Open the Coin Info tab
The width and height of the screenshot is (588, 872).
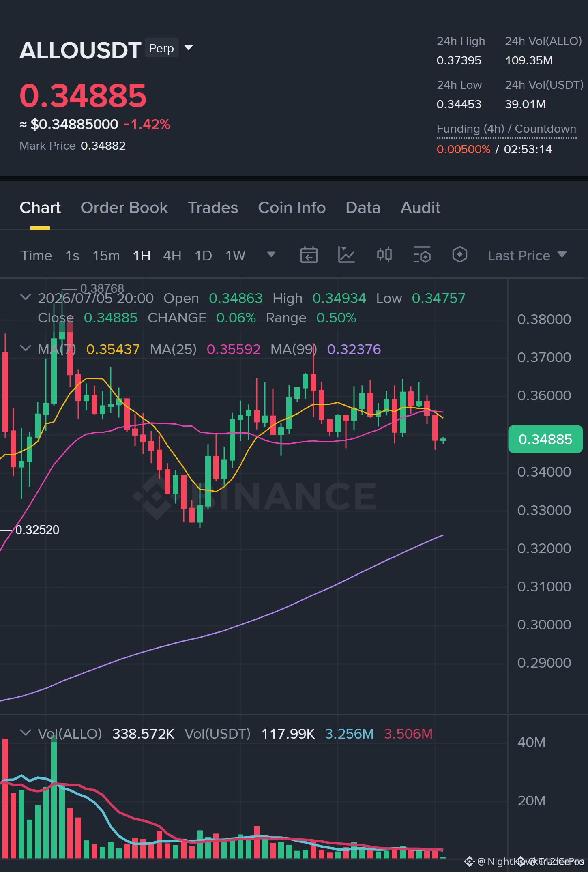tap(292, 208)
